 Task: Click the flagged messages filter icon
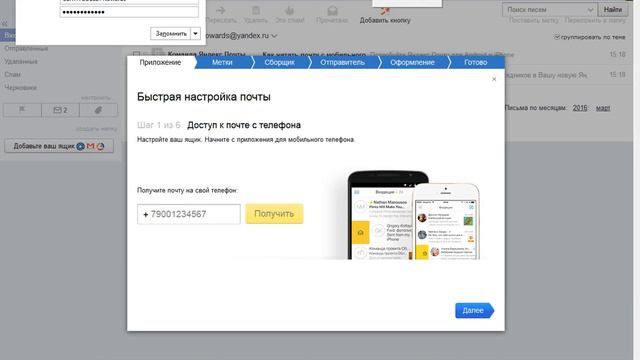coord(22,110)
